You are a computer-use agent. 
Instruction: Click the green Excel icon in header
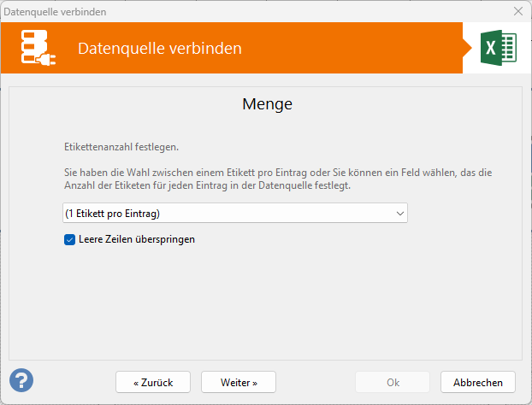[499, 48]
